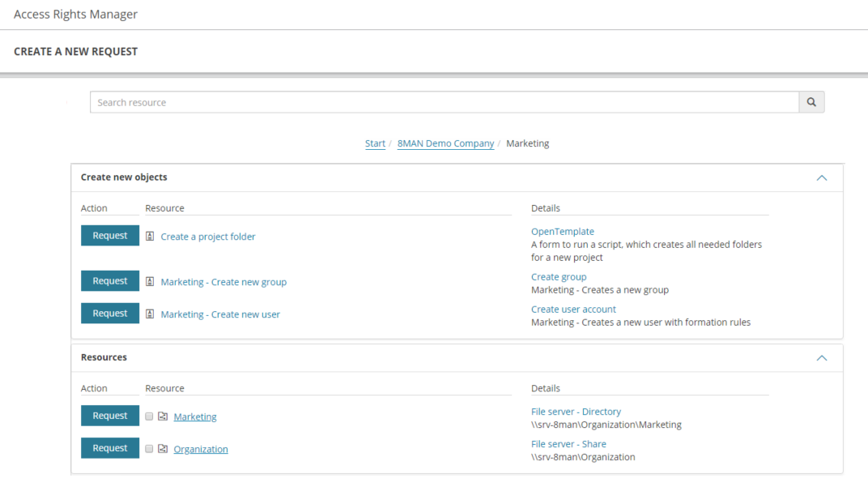The height and width of the screenshot is (504, 868).
Task: Collapse the Resources section
Action: pos(822,357)
